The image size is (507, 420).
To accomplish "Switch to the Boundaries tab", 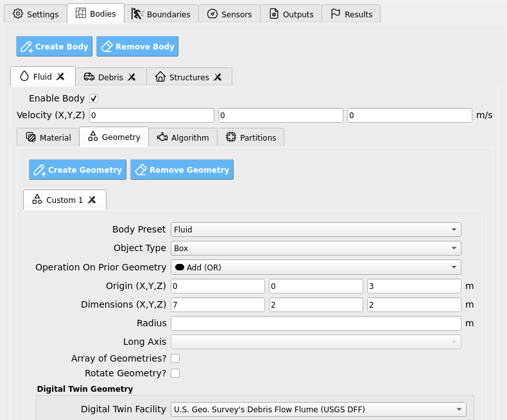I will click(161, 14).
